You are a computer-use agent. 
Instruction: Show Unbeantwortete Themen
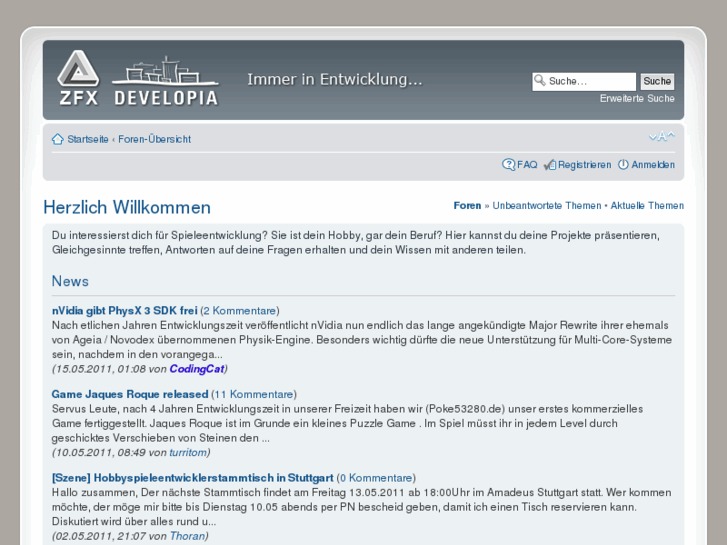click(x=547, y=205)
